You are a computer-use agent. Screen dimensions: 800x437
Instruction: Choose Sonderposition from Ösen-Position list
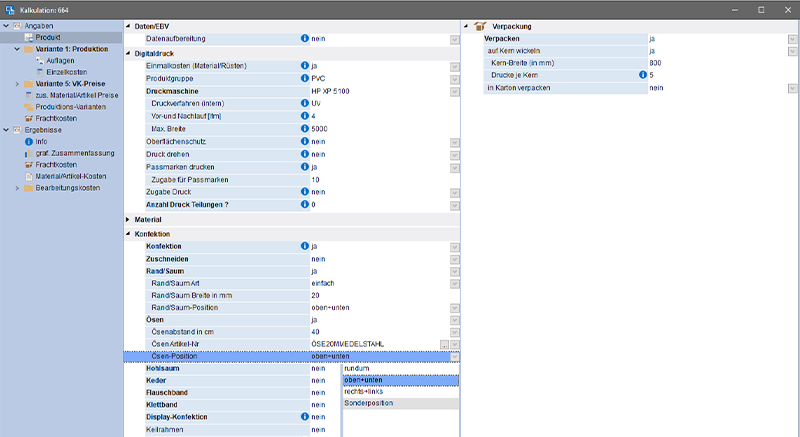[401, 403]
